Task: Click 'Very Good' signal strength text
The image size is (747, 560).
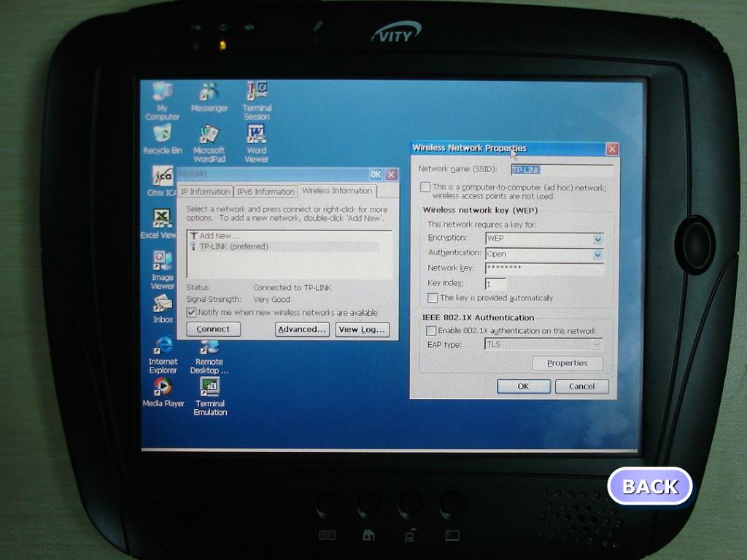Action: tap(271, 300)
